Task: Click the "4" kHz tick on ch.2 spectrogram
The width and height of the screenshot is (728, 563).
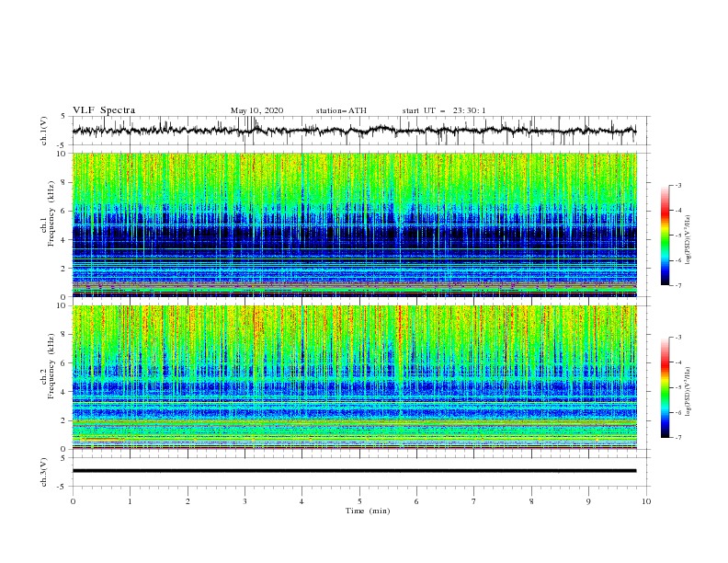Action: (63, 392)
